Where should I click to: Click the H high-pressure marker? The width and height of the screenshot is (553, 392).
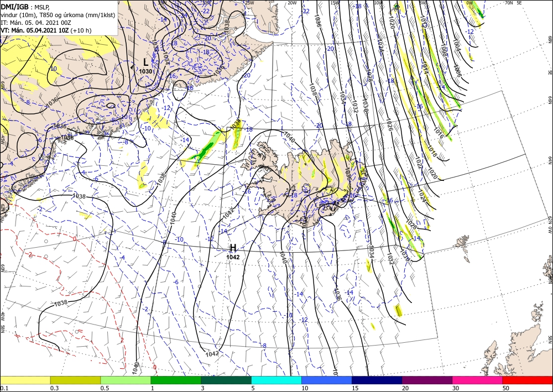(x=233, y=248)
